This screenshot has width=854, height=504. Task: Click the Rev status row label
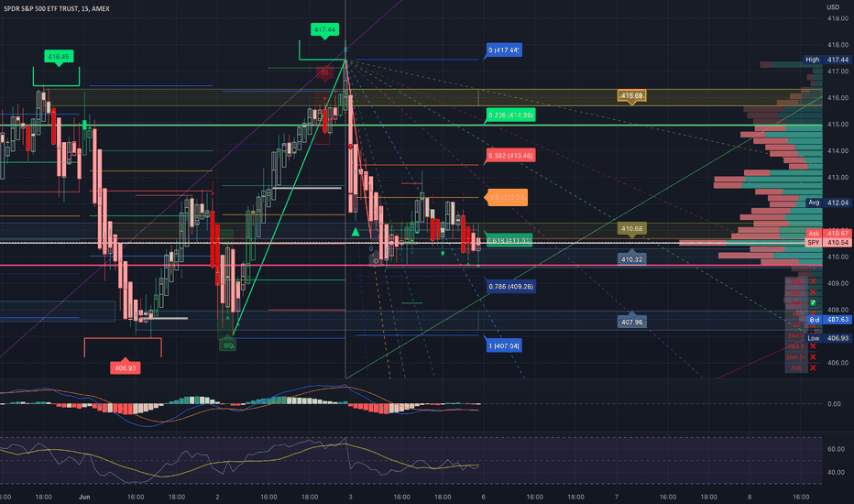(x=796, y=292)
